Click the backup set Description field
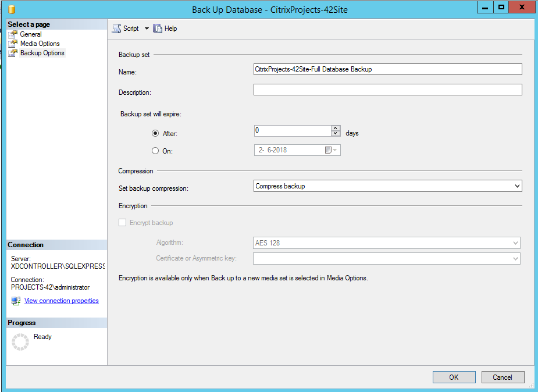 coord(388,90)
